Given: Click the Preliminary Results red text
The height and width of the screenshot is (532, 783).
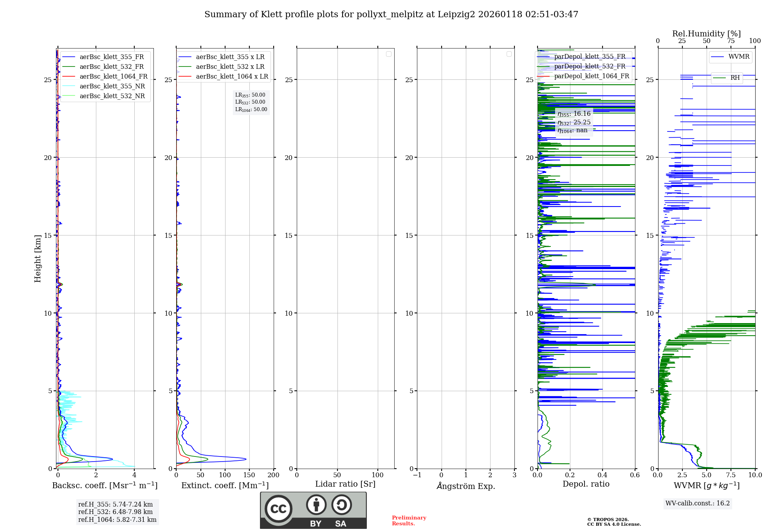Looking at the screenshot, I should (409, 521).
